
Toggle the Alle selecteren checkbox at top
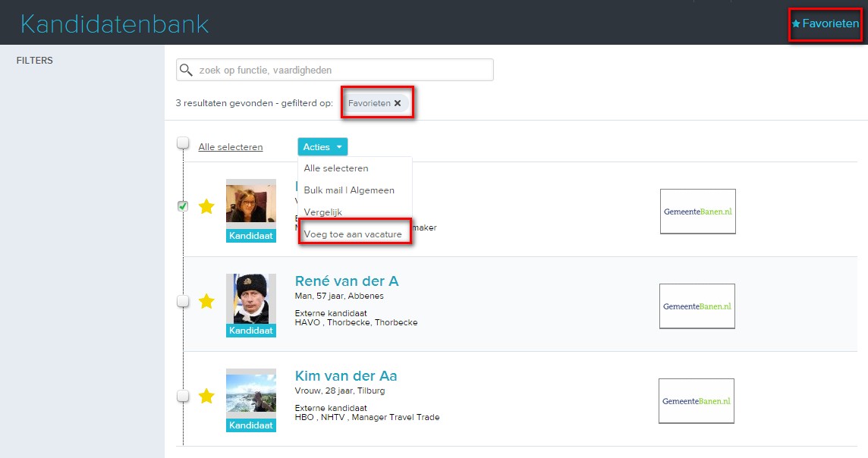tap(183, 143)
